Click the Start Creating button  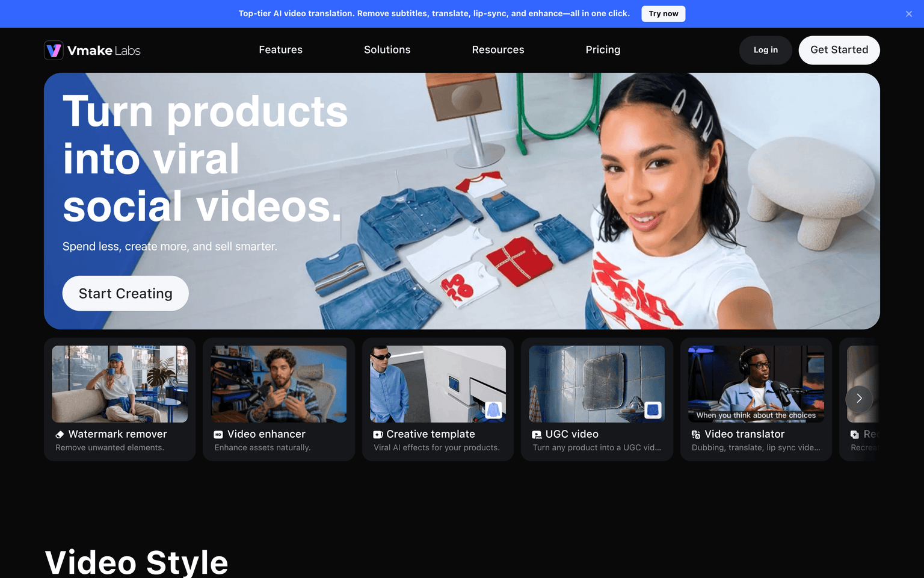tap(126, 293)
